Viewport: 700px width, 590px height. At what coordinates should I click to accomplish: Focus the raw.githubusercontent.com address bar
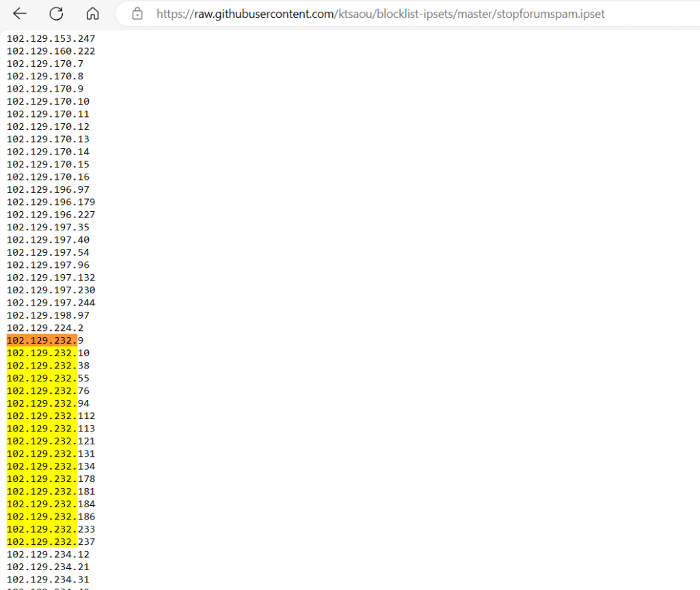(380, 14)
